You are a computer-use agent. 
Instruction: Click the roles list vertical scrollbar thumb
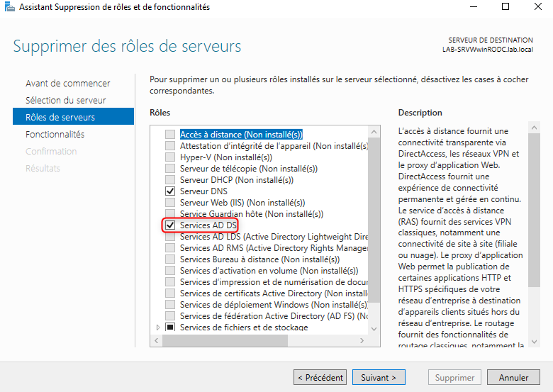(374, 220)
